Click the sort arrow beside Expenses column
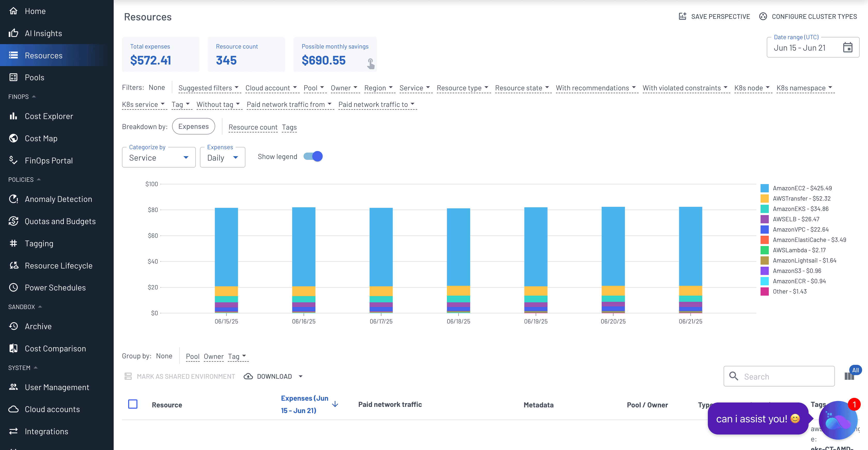This screenshot has height=450, width=868. [335, 404]
